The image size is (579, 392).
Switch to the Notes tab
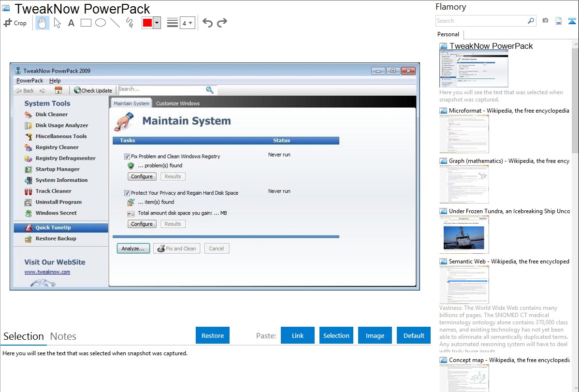pos(63,336)
